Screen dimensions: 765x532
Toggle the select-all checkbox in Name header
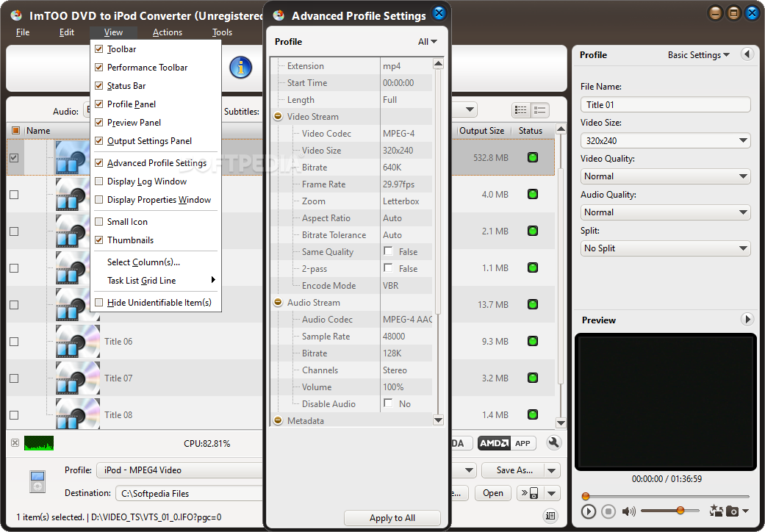click(x=15, y=130)
